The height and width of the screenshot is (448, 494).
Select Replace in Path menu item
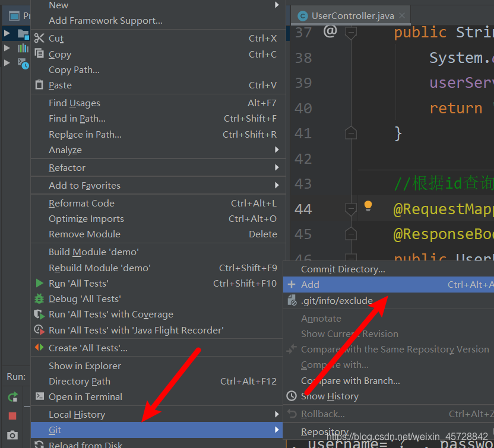pos(158,135)
